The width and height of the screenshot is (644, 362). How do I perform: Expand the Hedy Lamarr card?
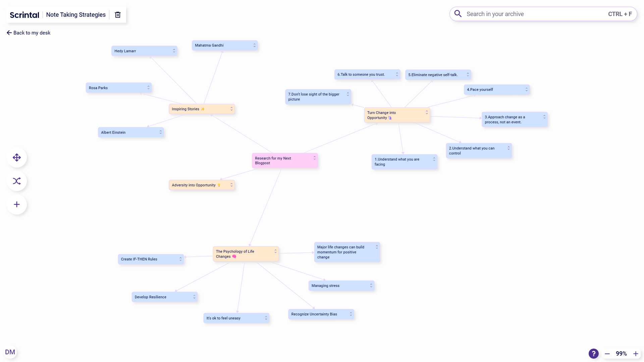coord(174,51)
